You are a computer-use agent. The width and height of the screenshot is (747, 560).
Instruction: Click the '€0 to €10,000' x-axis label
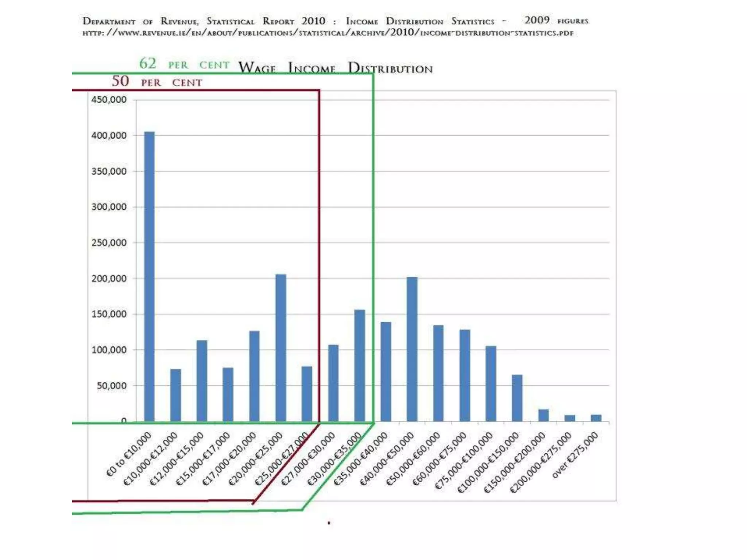click(129, 454)
